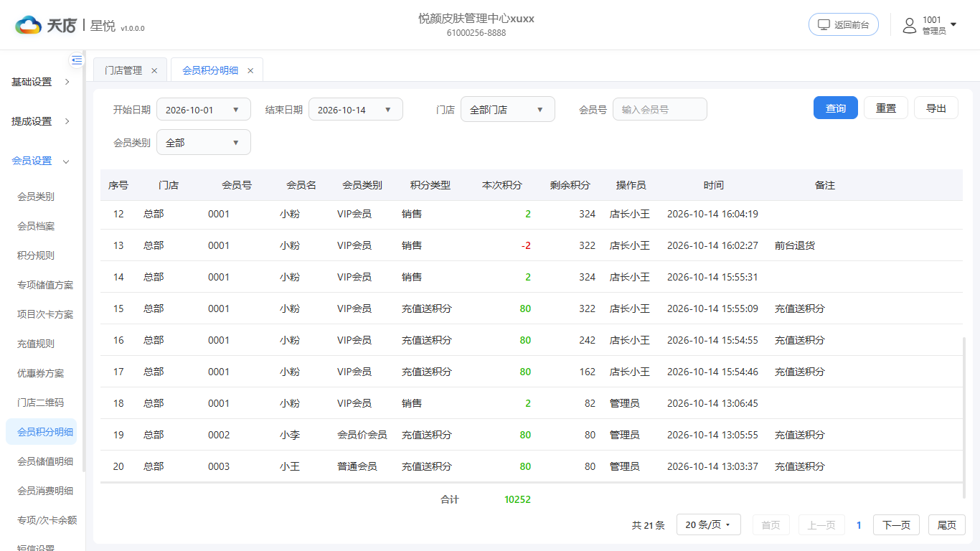Open the 结束日期 date dropdown

356,110
